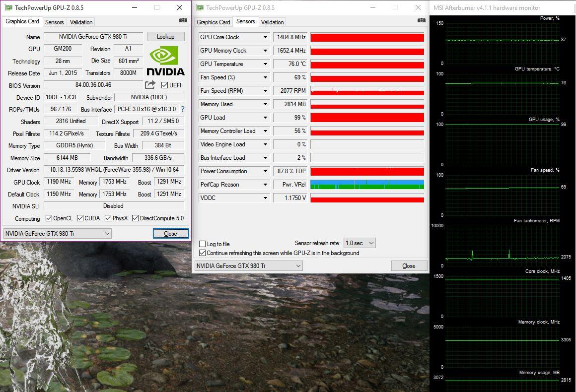Open the Memory Used sensor dropdown
This screenshot has height=392, width=576.
265,104
